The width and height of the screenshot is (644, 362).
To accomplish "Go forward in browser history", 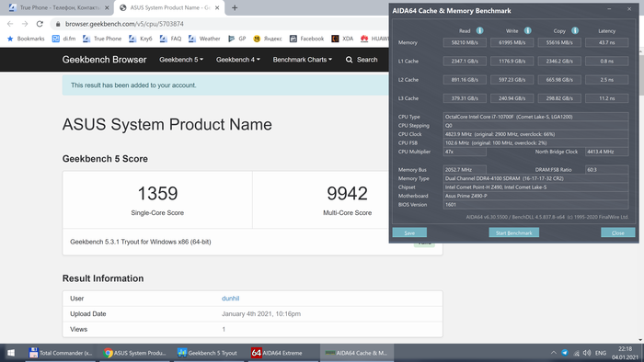I will tap(25, 24).
